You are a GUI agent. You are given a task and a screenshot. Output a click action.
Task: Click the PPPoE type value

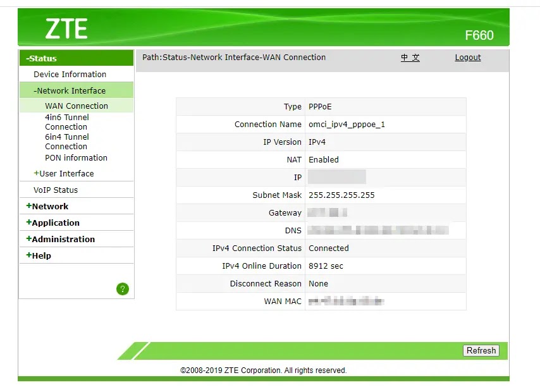coord(320,107)
